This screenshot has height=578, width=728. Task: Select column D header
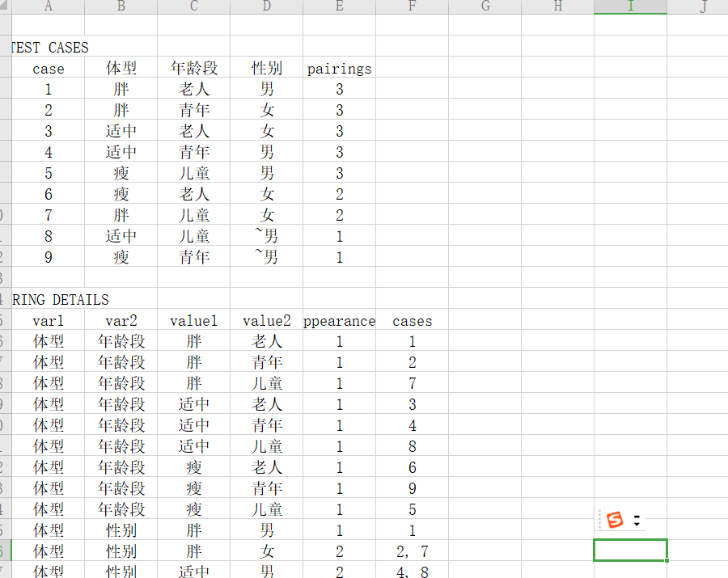[267, 6]
